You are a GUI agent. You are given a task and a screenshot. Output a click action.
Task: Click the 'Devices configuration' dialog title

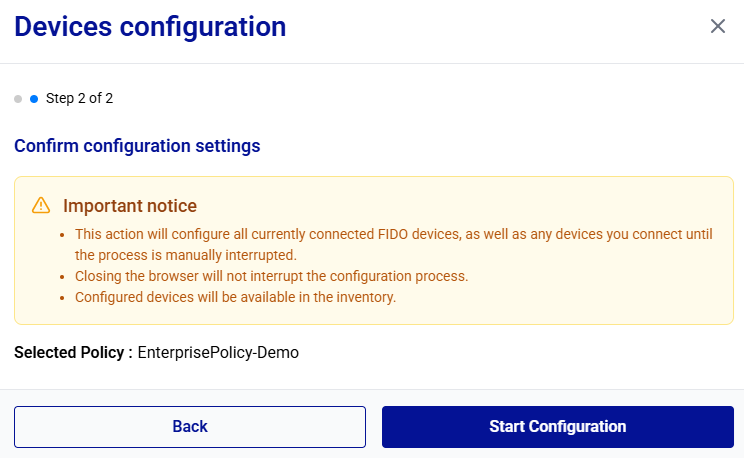[150, 27]
